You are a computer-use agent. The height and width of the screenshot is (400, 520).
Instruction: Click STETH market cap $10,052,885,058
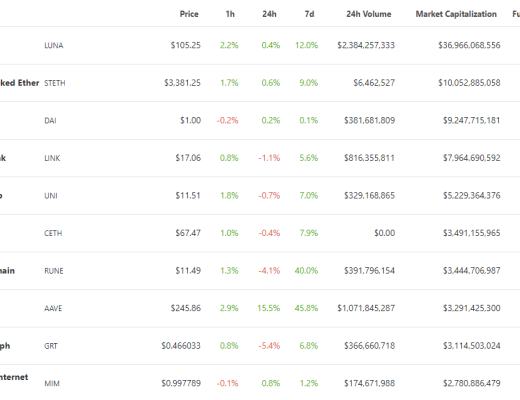point(469,83)
